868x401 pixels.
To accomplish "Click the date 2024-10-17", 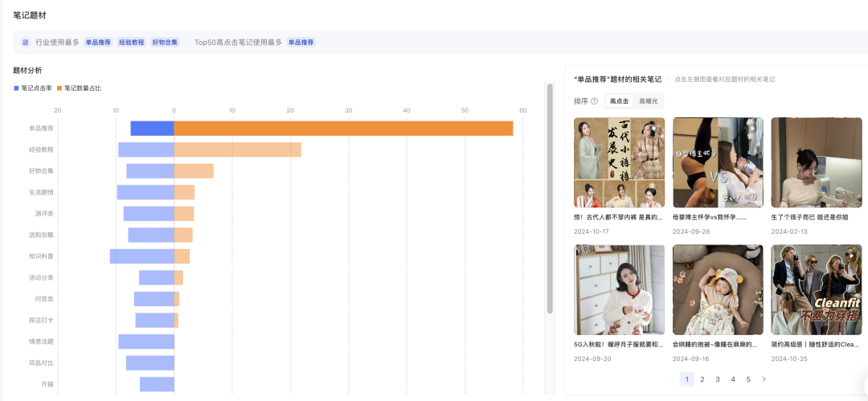I will (x=592, y=231).
